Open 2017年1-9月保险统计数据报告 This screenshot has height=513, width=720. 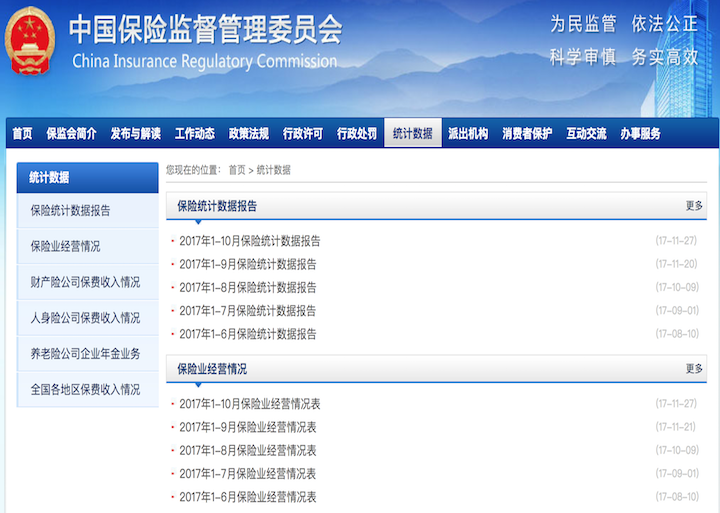click(248, 265)
